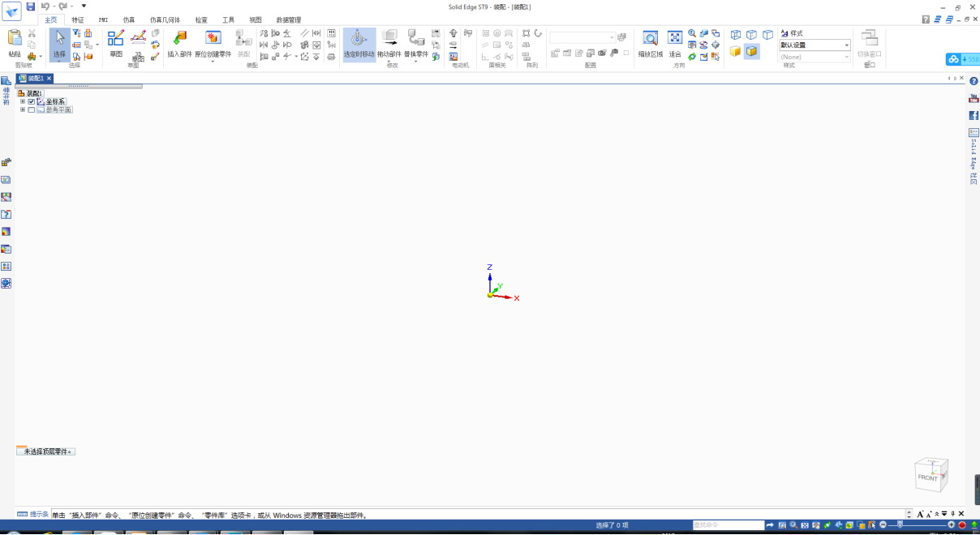The image size is (980, 535).
Task: Switch to the 特征 ribbon tab
Action: tap(78, 19)
